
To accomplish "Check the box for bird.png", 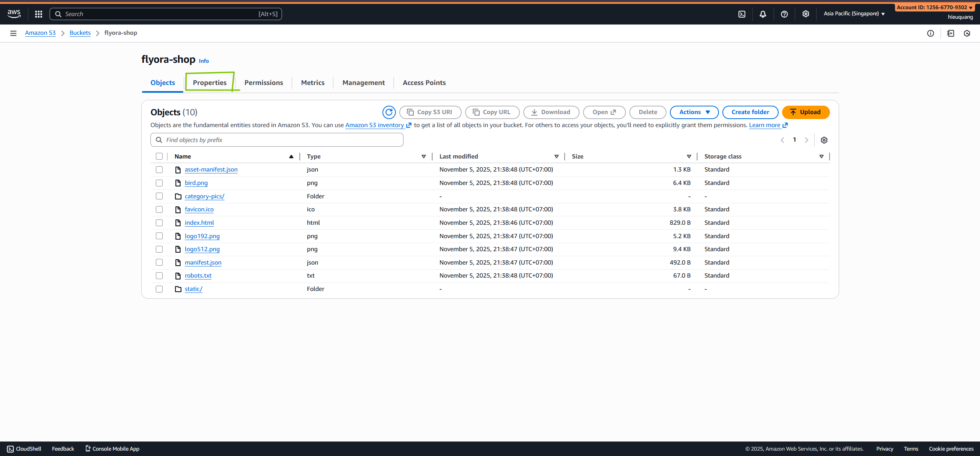I will 159,183.
